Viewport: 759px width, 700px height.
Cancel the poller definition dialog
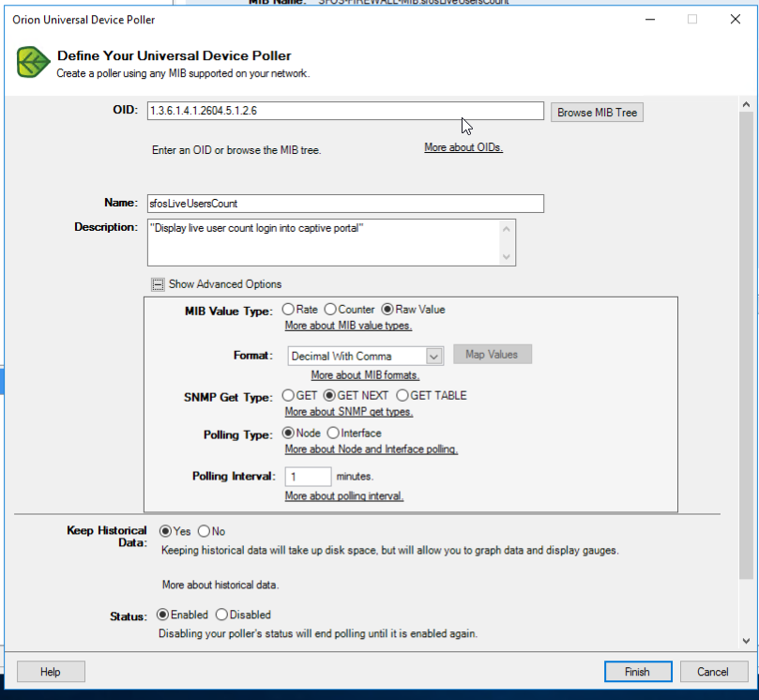tap(714, 672)
